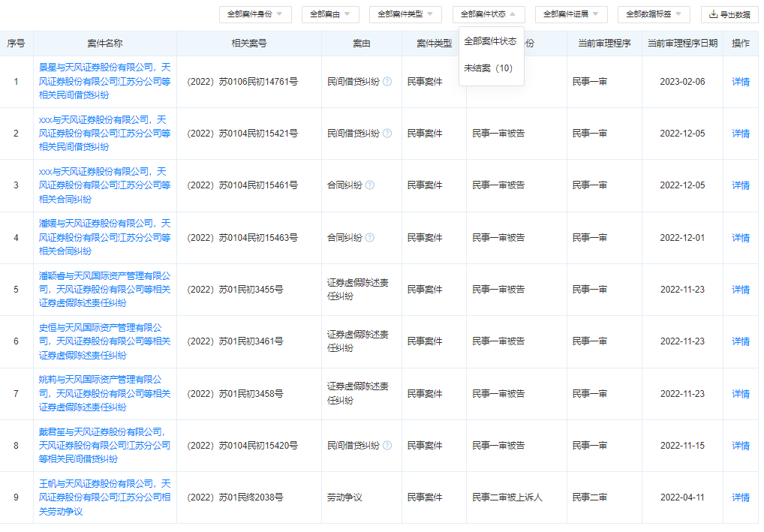Click 详情 for row 2 case 15421号
The height and width of the screenshot is (532, 764).
pyautogui.click(x=741, y=134)
